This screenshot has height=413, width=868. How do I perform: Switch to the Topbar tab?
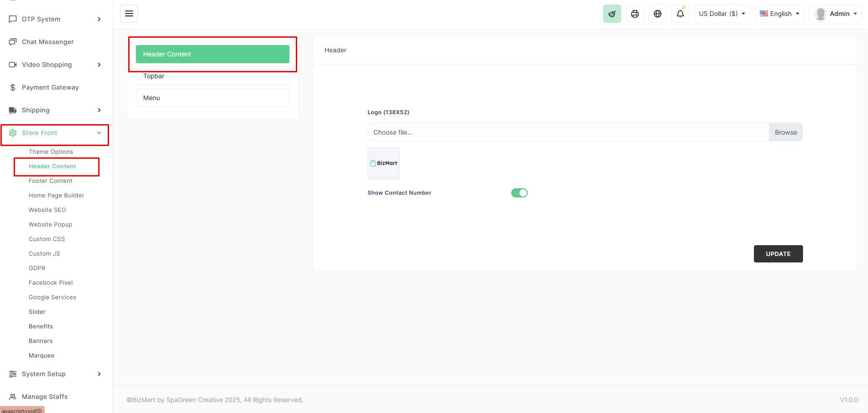[x=212, y=76]
